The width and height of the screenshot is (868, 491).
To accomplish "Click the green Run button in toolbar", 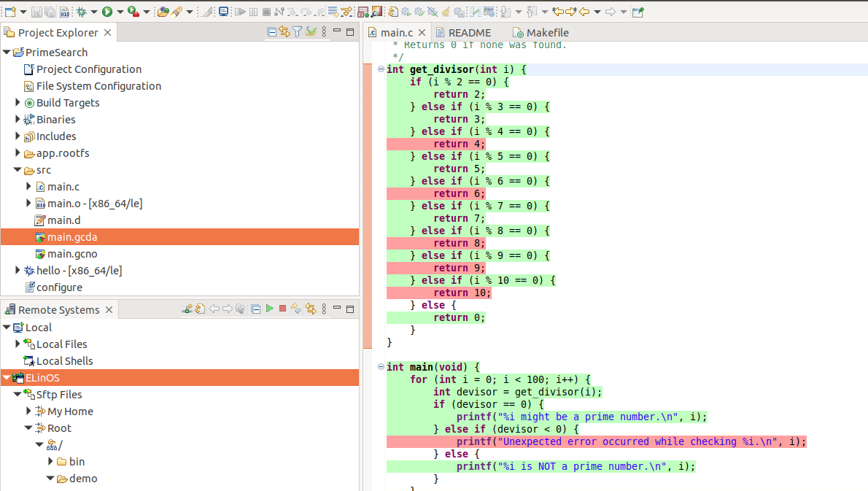I will click(107, 12).
